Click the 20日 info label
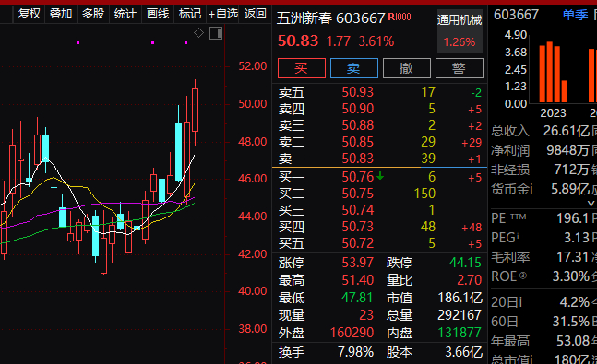 tap(507, 303)
